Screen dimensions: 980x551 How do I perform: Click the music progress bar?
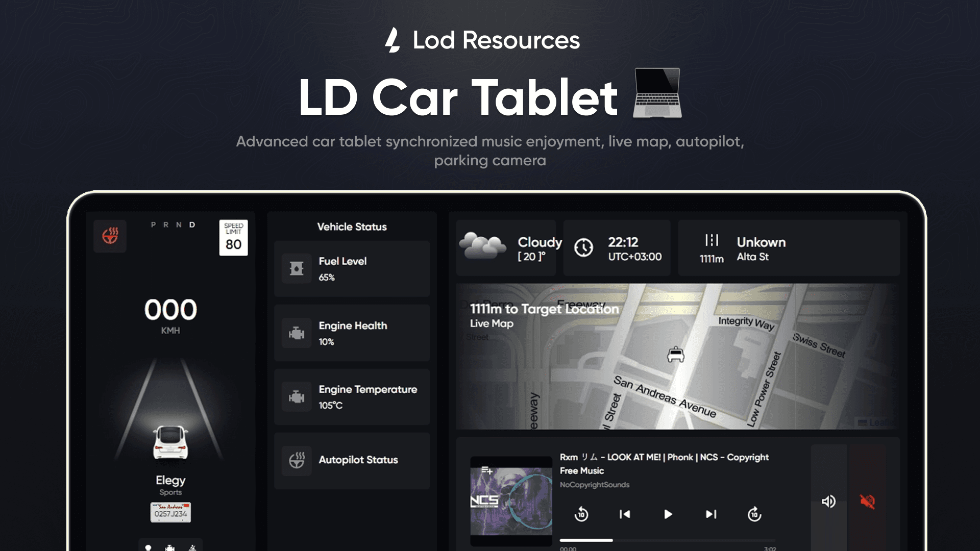(x=667, y=540)
